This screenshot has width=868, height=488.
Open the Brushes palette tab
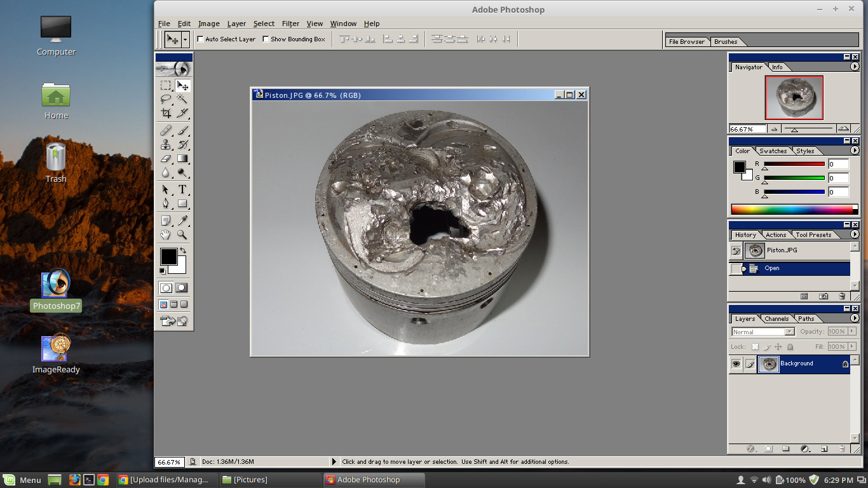(726, 42)
